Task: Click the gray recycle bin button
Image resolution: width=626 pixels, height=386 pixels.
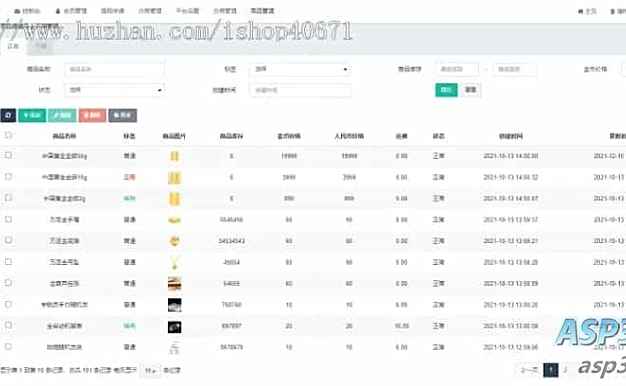Action: (x=123, y=115)
